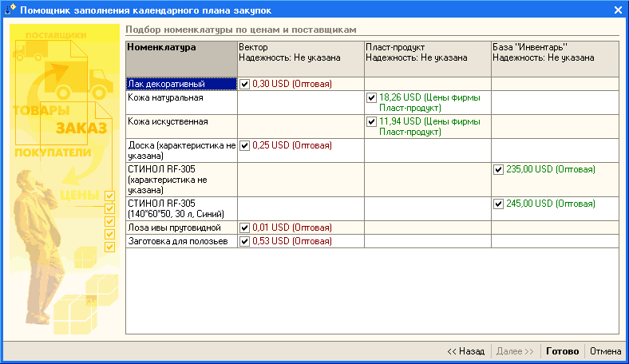Toggle the 235,00 USD checkbox for СТИНОЛ RF-305
The width and height of the screenshot is (629, 364).
pos(498,170)
